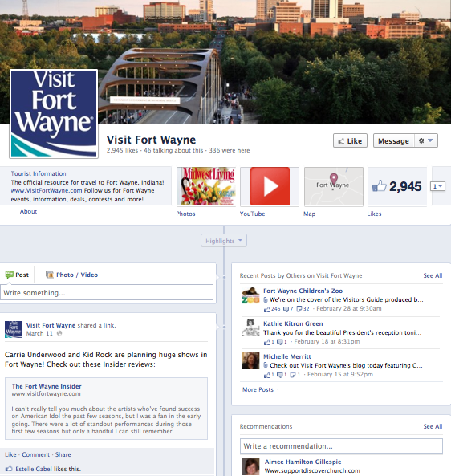Click the 7 comments icon on the Zoo post
The height and width of the screenshot is (476, 451).
[x=286, y=309]
